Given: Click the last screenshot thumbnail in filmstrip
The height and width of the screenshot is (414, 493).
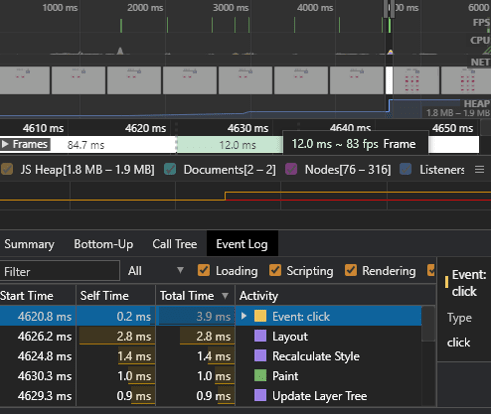Looking at the screenshot, I should (466, 80).
